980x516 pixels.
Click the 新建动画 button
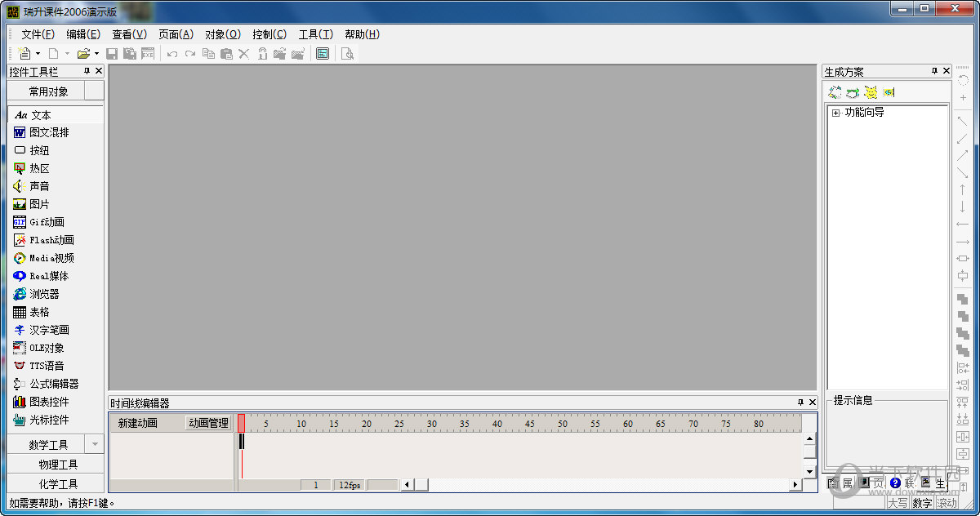pyautogui.click(x=137, y=423)
